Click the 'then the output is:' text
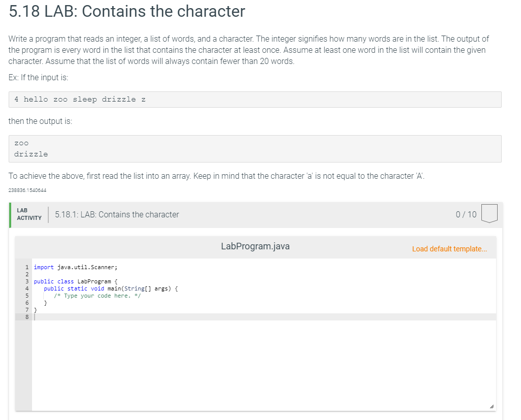Viewport: 521px width, 420px height. (40, 121)
